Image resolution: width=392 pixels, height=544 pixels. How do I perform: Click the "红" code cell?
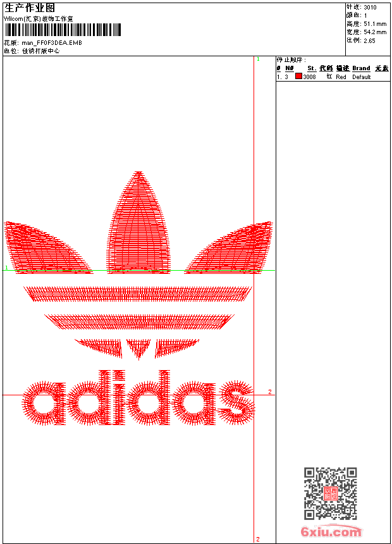tap(329, 77)
